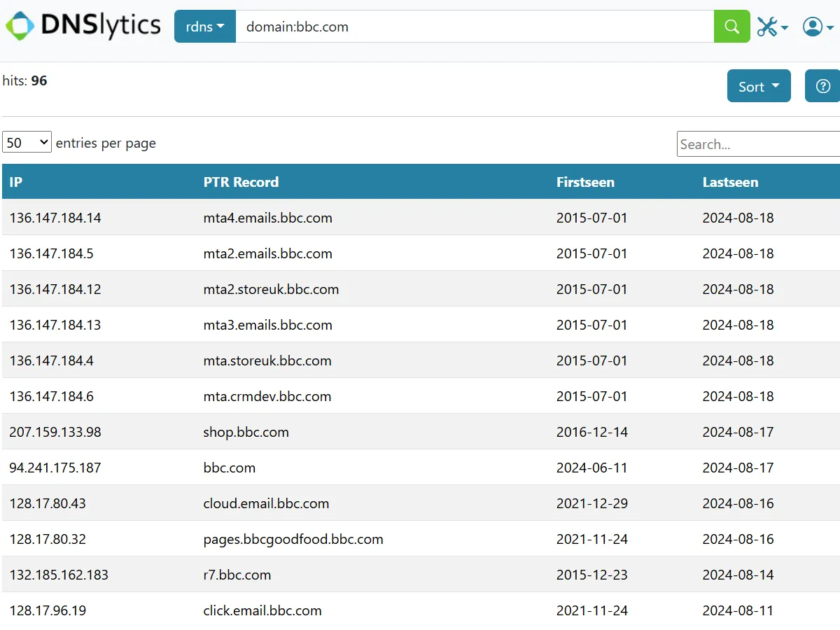Select IP 136.147.184.14
Image resolution: width=840 pixels, height=630 pixels.
click(55, 218)
